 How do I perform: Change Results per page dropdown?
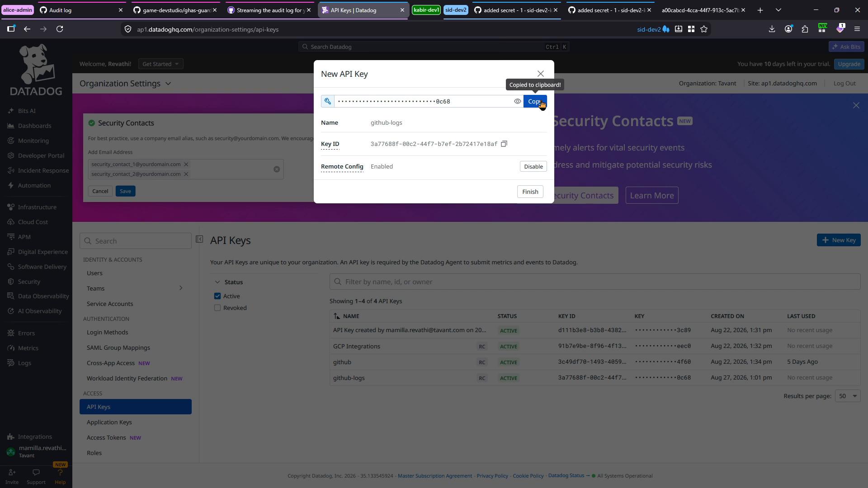pyautogui.click(x=848, y=396)
